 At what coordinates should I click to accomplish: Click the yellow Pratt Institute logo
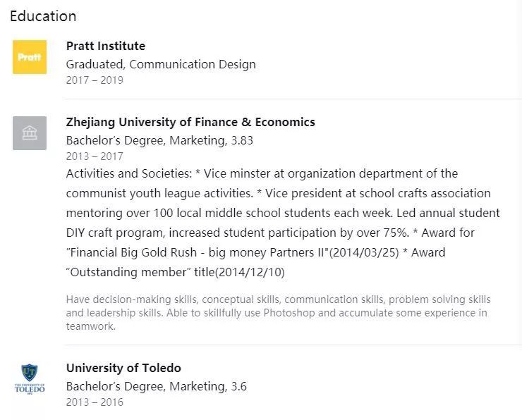pyautogui.click(x=30, y=57)
